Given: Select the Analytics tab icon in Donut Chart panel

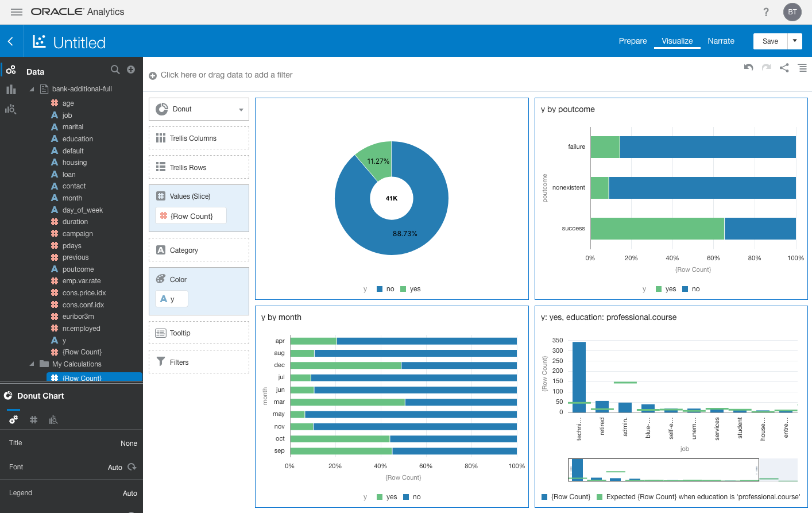Looking at the screenshot, I should click(x=53, y=419).
